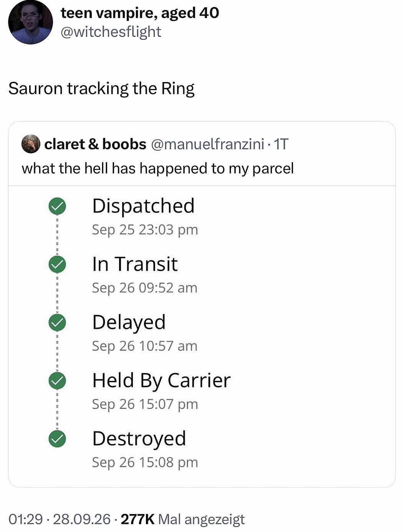Click the Held By Carrier checkmark icon
The height and width of the screenshot is (532, 404).
[x=57, y=380]
